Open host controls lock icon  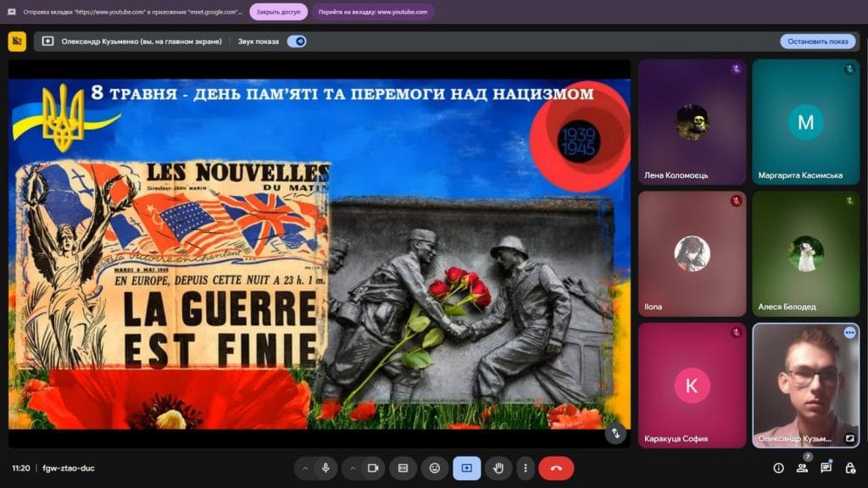click(850, 468)
